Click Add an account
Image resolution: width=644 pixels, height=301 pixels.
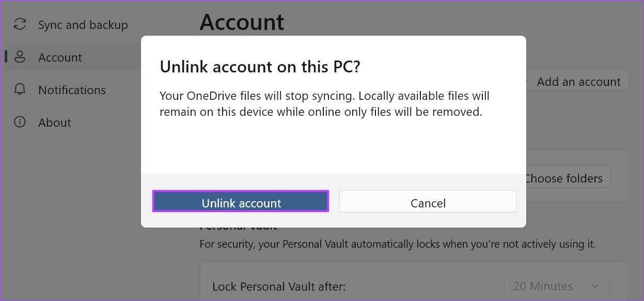coord(578,81)
